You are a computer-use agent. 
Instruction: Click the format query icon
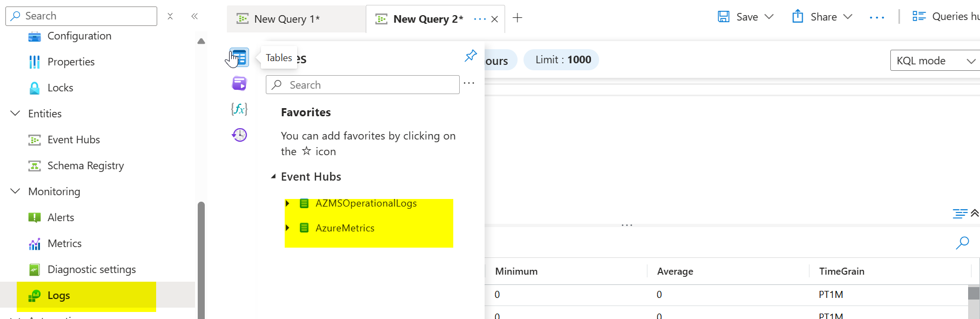[x=960, y=214]
